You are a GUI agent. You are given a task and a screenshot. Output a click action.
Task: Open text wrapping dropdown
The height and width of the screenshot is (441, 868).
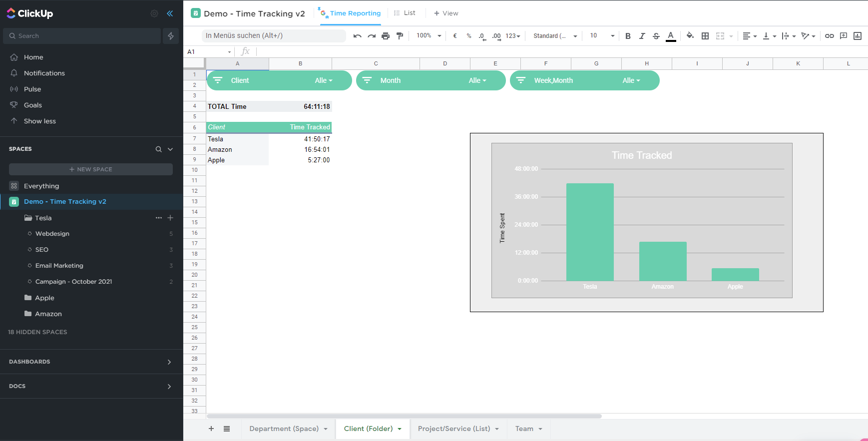(789, 36)
